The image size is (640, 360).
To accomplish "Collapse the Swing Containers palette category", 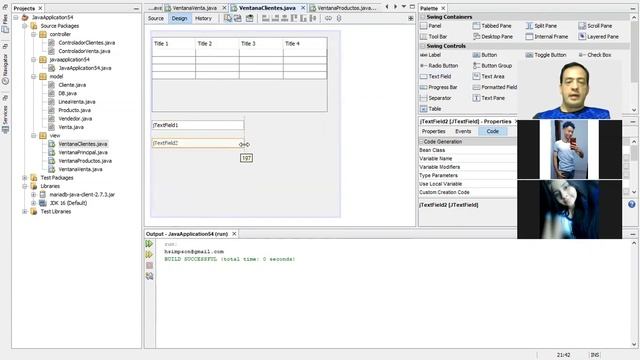I will pyautogui.click(x=422, y=17).
